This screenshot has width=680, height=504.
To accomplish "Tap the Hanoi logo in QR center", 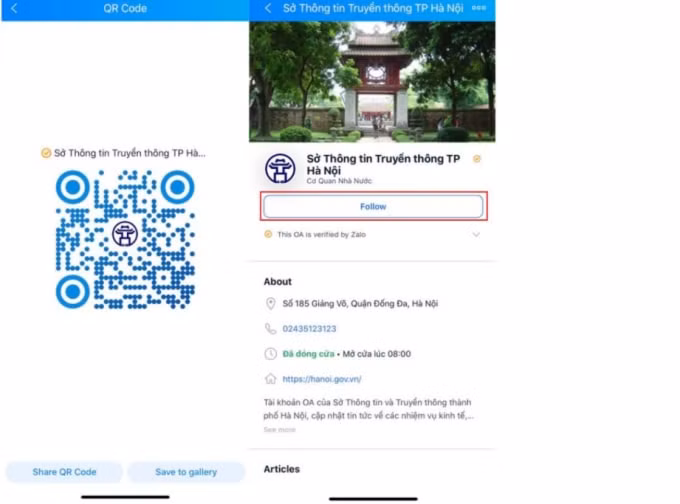I will pos(125,234).
